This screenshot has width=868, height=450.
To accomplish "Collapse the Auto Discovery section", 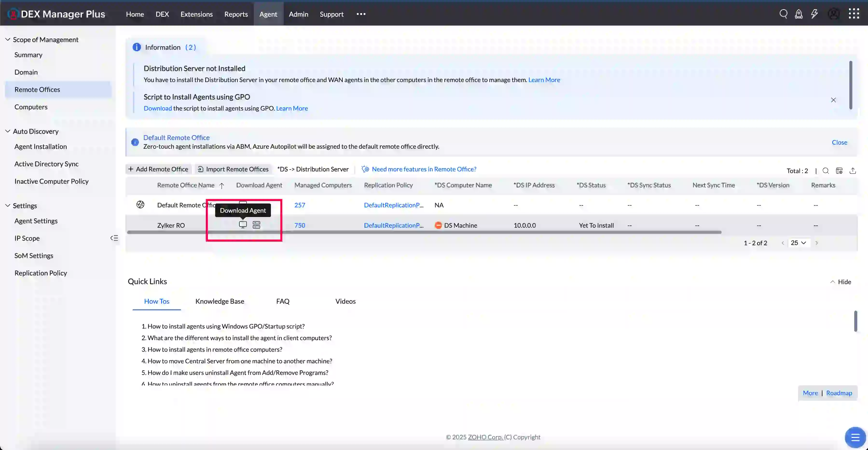I will (x=7, y=131).
